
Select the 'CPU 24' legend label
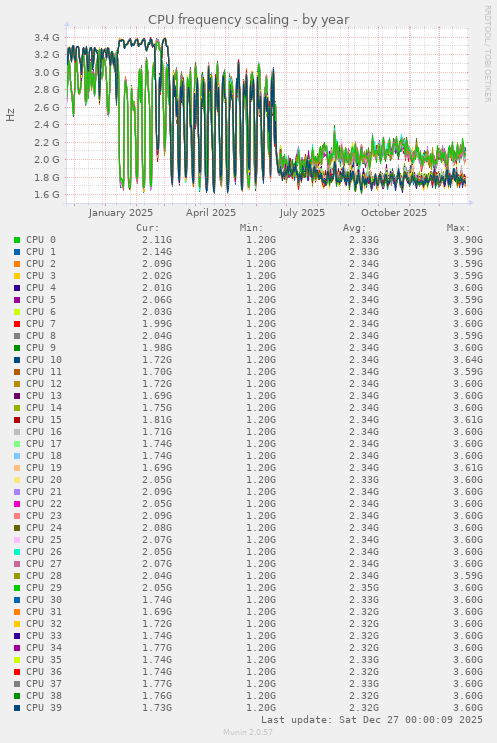(x=44, y=528)
